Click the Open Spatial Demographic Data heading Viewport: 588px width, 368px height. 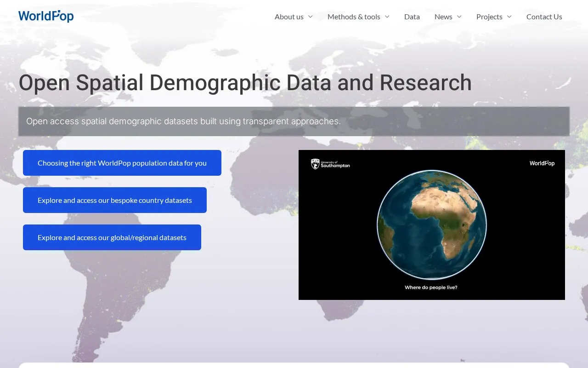coord(245,83)
